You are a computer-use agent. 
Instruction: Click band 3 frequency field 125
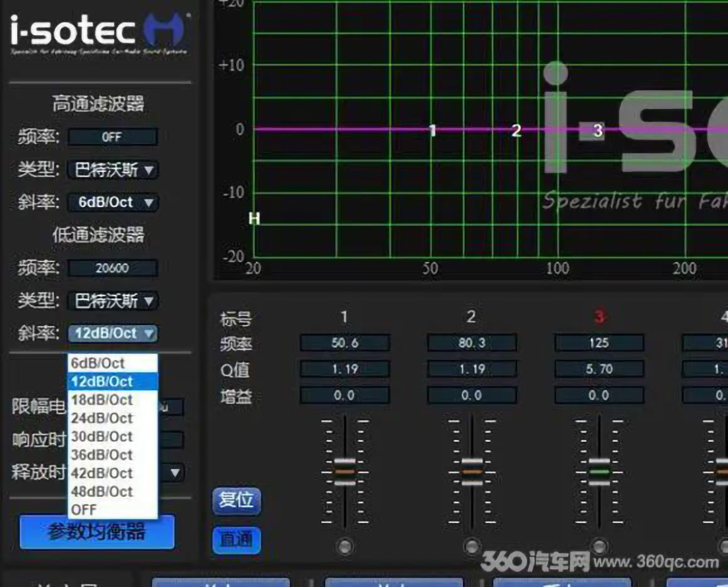tap(599, 343)
